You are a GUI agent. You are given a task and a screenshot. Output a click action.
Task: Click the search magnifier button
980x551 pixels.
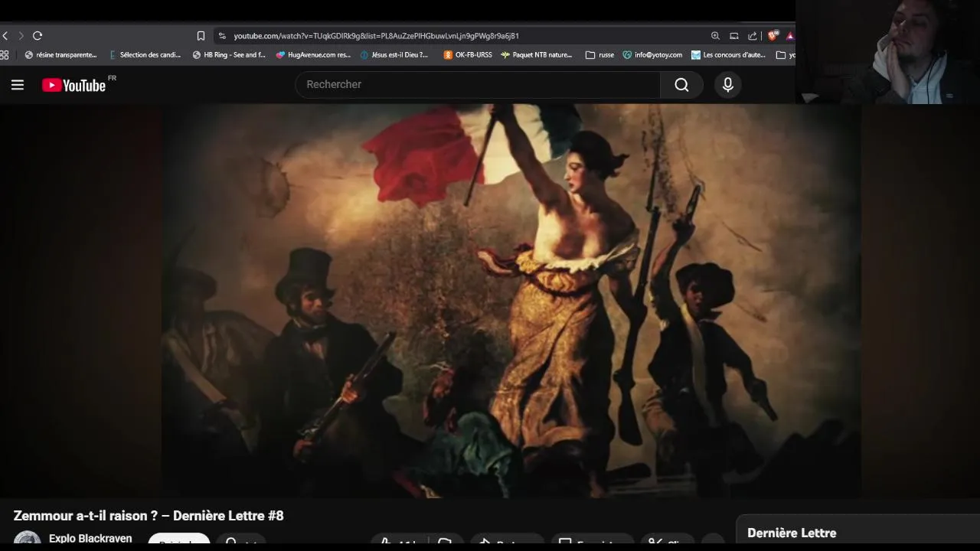[681, 85]
